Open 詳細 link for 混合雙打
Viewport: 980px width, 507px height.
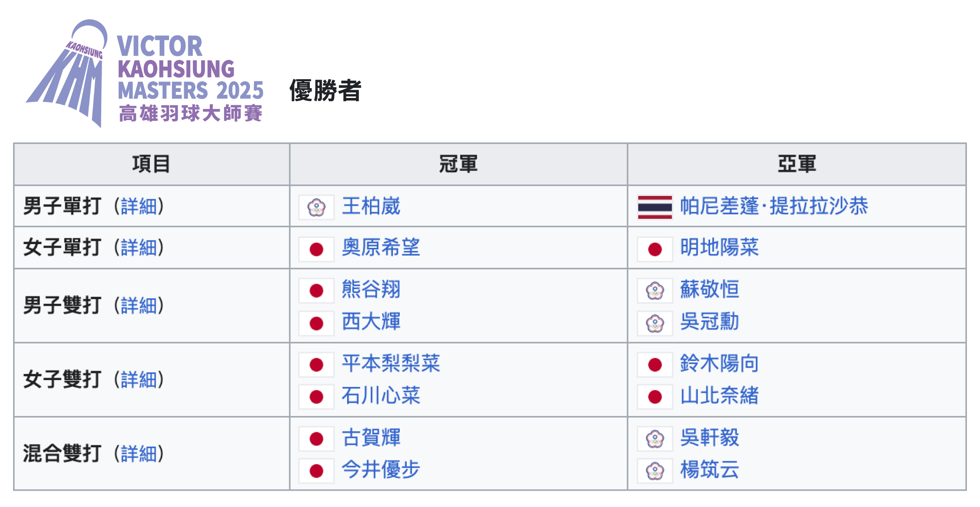139,454
